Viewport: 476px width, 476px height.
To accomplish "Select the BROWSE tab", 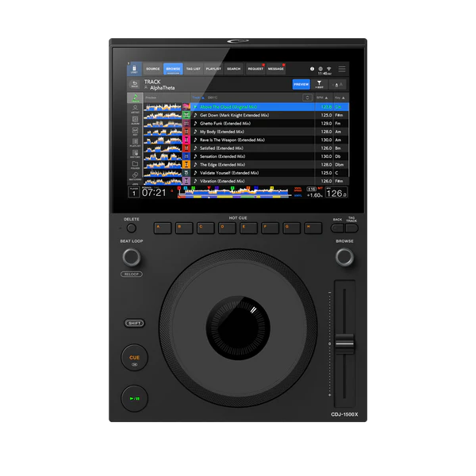I will (x=173, y=69).
